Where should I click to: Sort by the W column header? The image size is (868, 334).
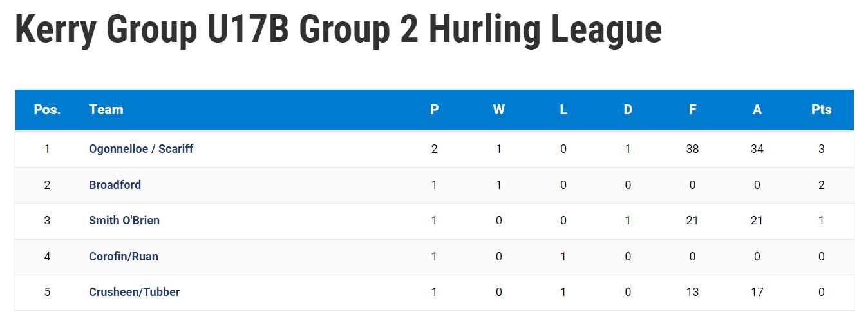499,110
